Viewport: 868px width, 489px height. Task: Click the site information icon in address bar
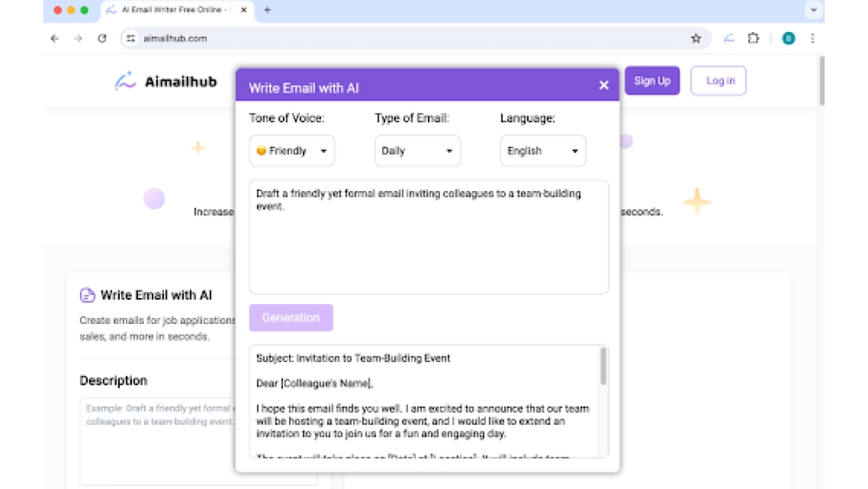131,38
